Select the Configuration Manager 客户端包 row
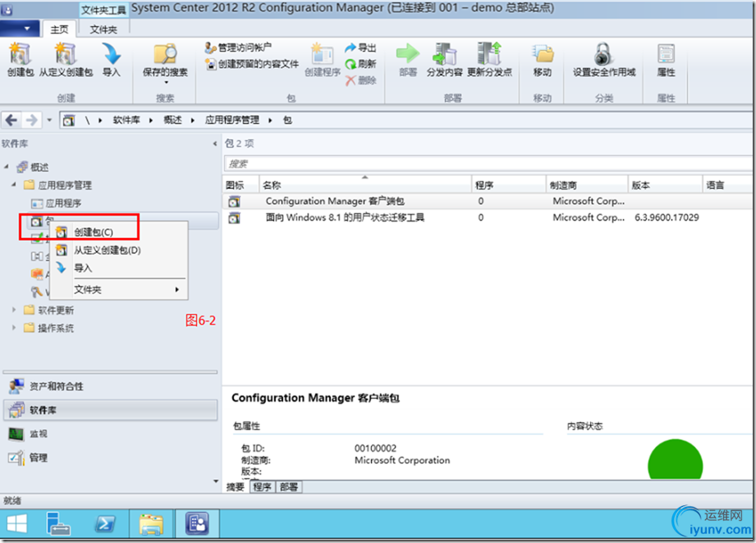 [488, 201]
